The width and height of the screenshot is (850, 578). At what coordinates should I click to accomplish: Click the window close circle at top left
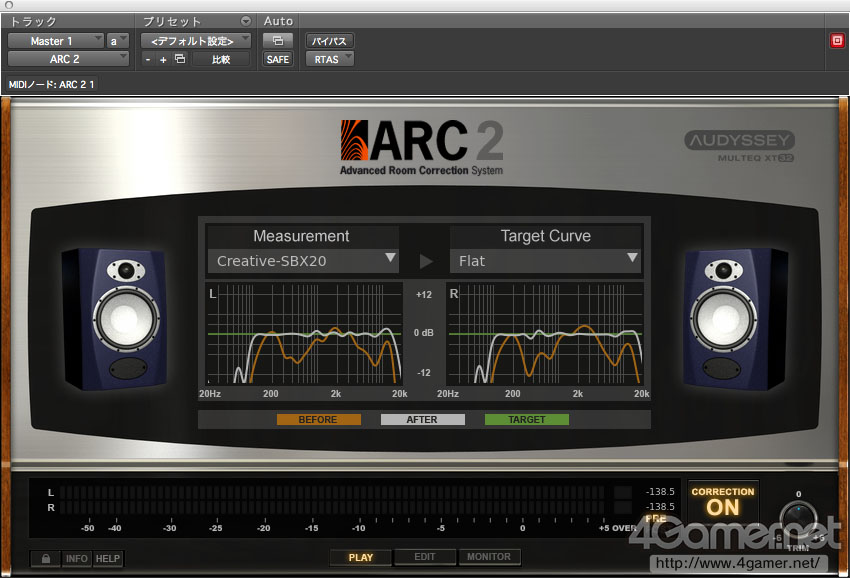(x=8, y=5)
